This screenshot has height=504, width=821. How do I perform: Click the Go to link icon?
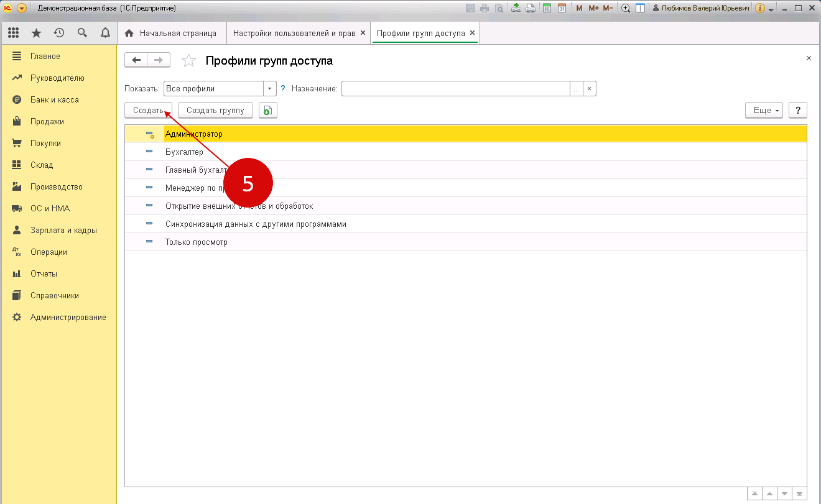coord(531,8)
